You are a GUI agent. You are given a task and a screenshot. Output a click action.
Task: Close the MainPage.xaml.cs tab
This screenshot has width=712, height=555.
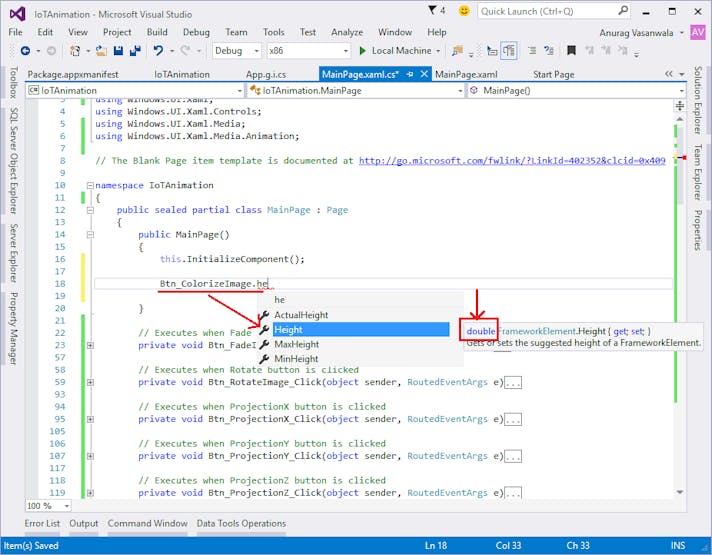(424, 74)
